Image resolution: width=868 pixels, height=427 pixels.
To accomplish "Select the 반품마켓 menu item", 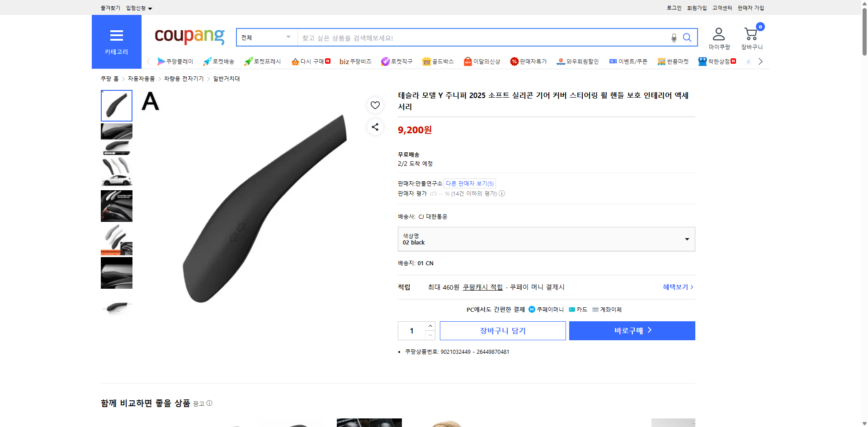I will tap(674, 61).
